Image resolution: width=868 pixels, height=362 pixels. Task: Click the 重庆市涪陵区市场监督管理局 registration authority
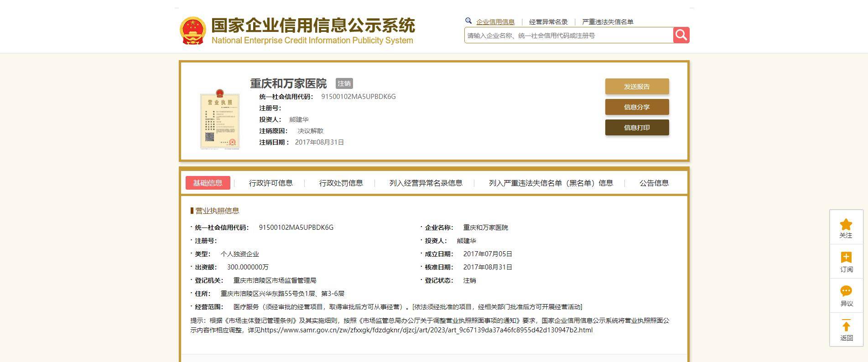275,280
